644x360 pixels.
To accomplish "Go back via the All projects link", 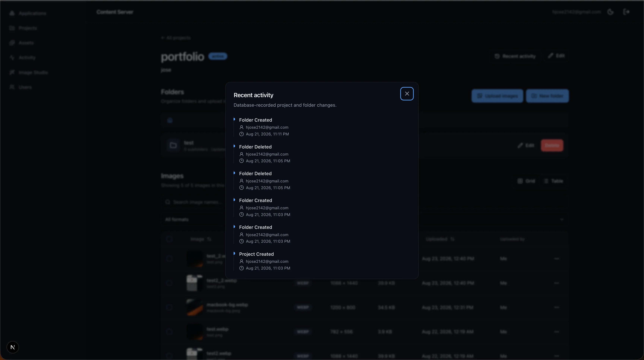I will (x=176, y=37).
